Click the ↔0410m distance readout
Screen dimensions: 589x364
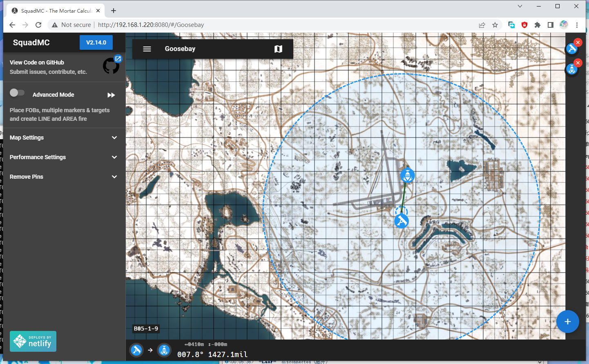tap(194, 344)
